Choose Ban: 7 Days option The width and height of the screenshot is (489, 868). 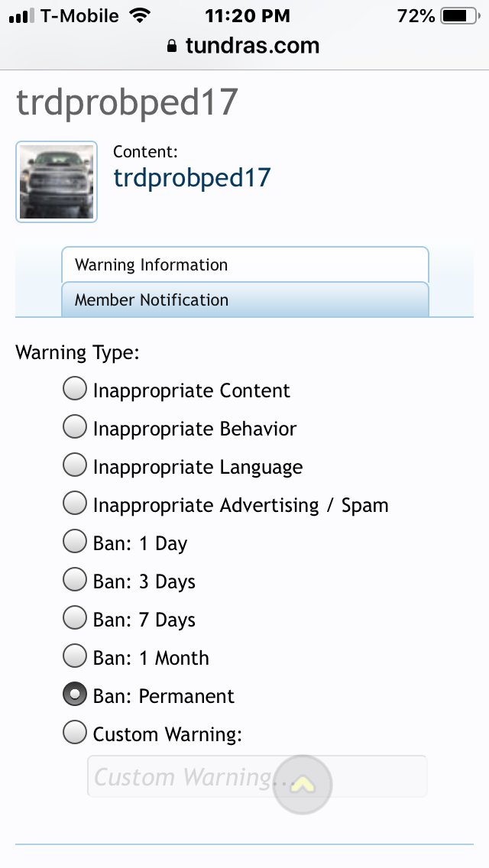click(x=75, y=618)
